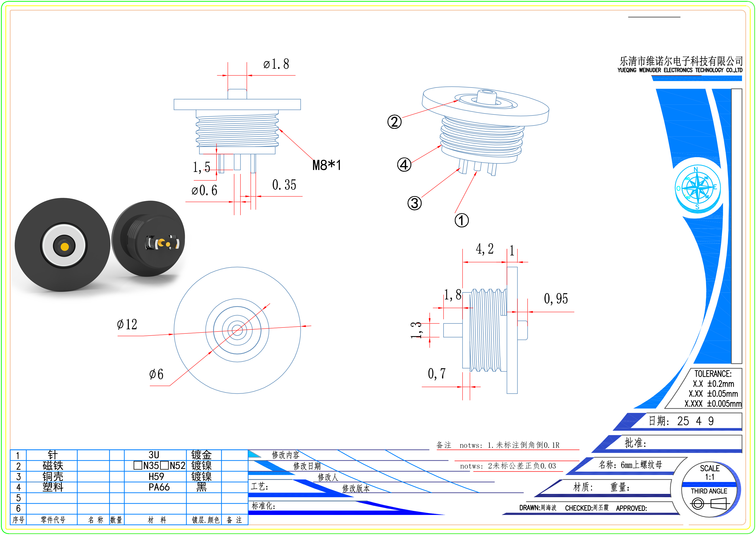The width and height of the screenshot is (756, 535).
Task: Select the ø12 flange diameter dimension
Action: click(x=127, y=324)
